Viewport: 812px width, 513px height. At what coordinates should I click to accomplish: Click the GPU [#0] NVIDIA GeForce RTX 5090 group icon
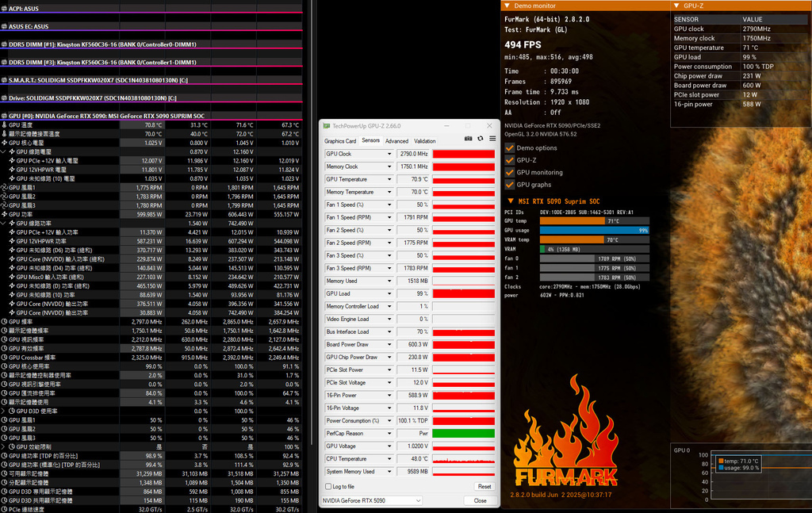[x=4, y=116]
